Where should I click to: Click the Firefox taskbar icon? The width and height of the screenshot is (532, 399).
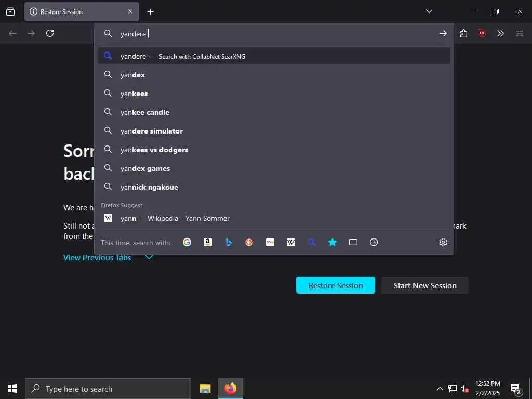230,389
